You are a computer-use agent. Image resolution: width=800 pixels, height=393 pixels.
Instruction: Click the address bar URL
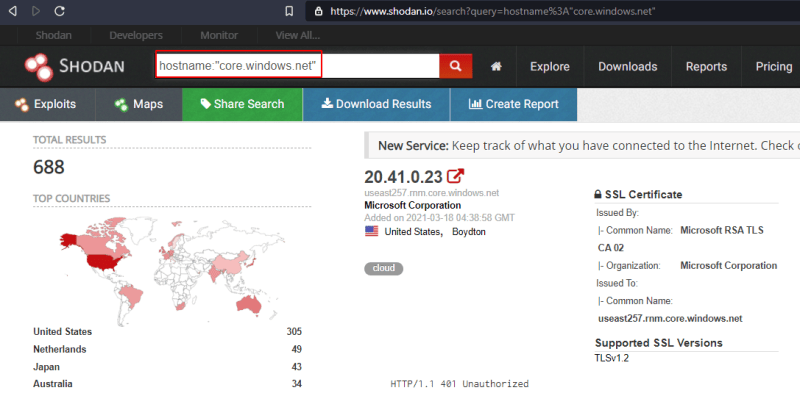coord(492,11)
